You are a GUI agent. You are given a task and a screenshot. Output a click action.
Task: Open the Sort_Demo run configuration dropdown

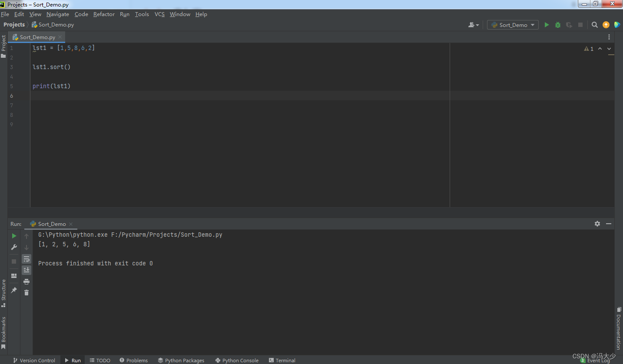[513, 25]
